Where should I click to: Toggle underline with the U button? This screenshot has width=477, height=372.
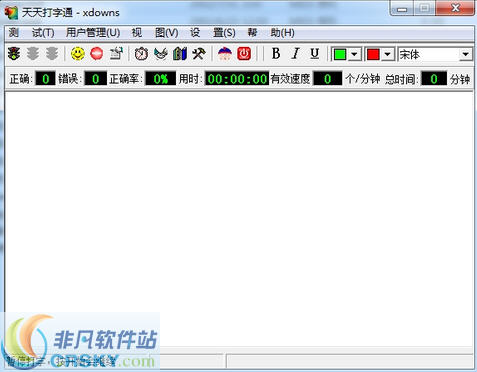click(315, 54)
